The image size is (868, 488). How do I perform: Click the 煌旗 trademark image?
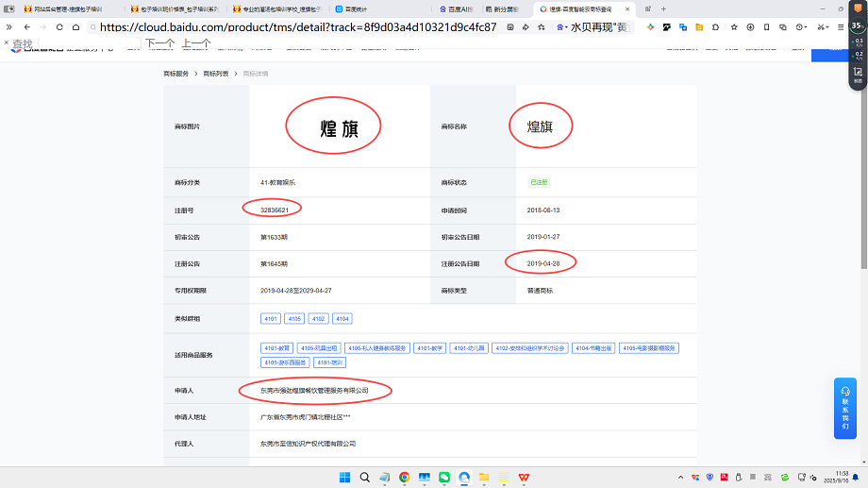[x=333, y=127]
